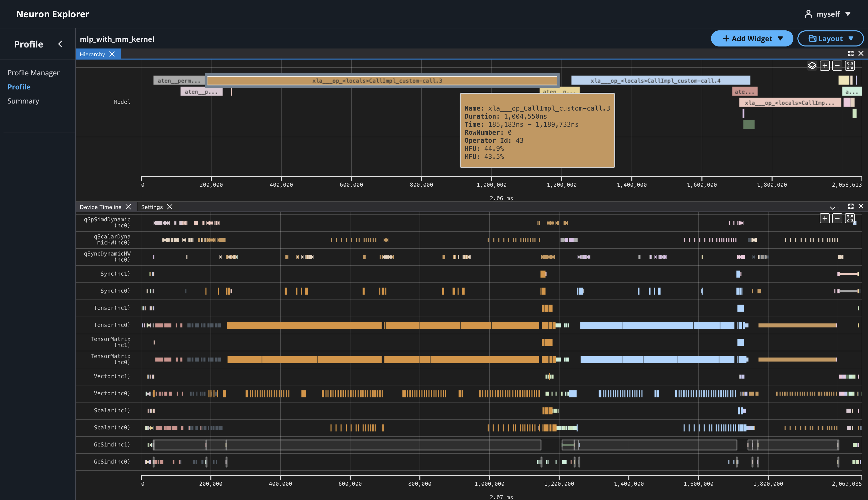Zoom out of the Device Timeline with the minus icon
This screenshot has width=868, height=500.
837,218
